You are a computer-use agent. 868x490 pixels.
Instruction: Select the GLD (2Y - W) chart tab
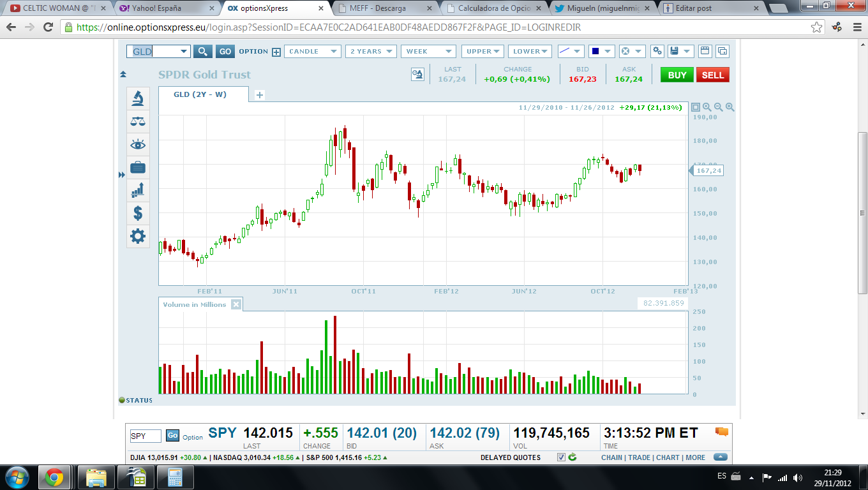click(x=204, y=94)
